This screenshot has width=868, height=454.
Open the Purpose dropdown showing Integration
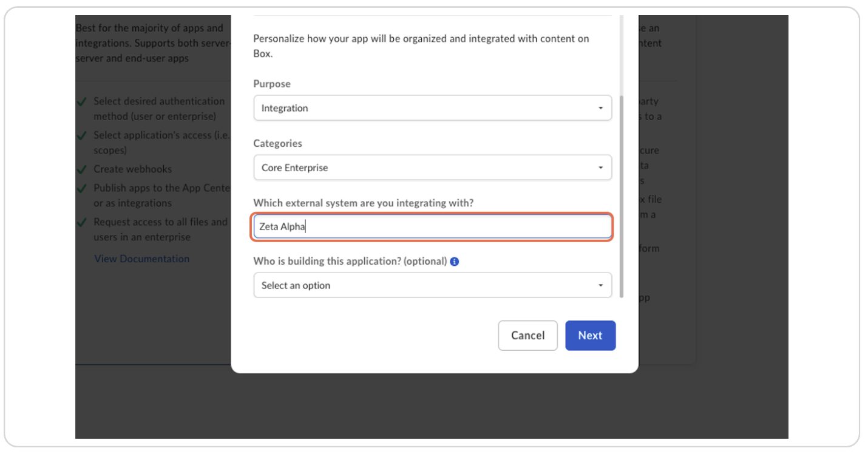pos(425,108)
